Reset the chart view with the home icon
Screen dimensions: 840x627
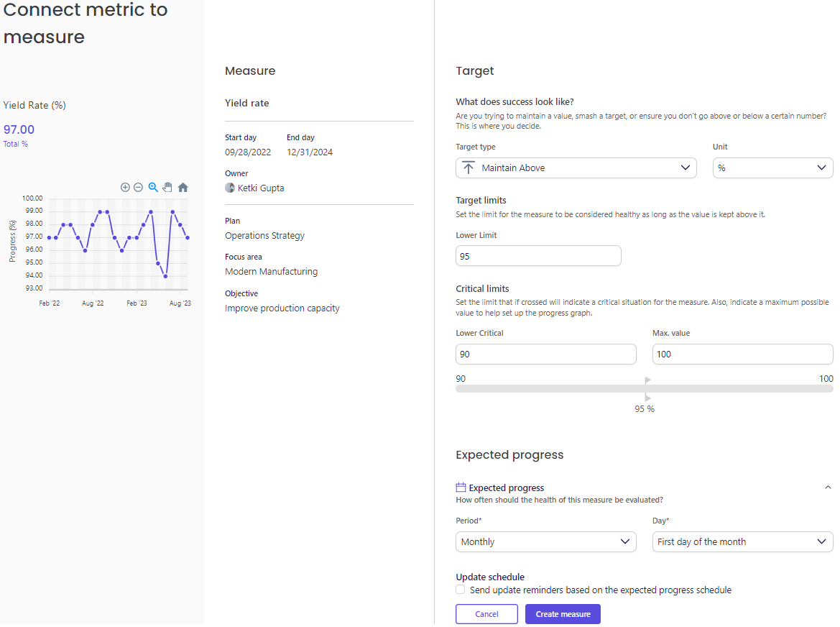[182, 187]
